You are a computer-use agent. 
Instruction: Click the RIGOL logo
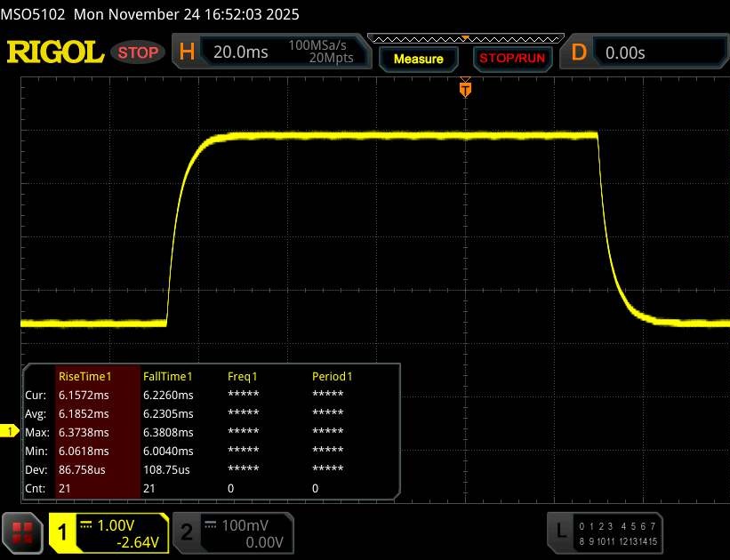55,52
